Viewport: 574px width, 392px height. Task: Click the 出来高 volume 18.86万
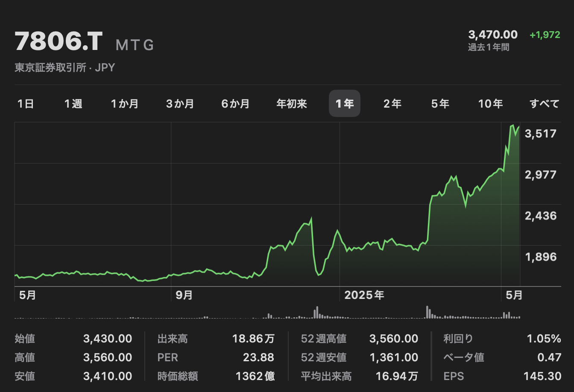coord(253,339)
